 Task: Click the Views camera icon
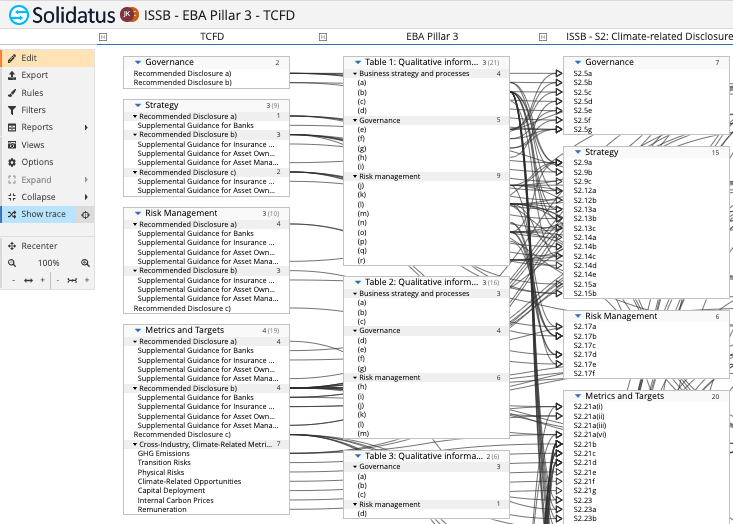(12, 145)
